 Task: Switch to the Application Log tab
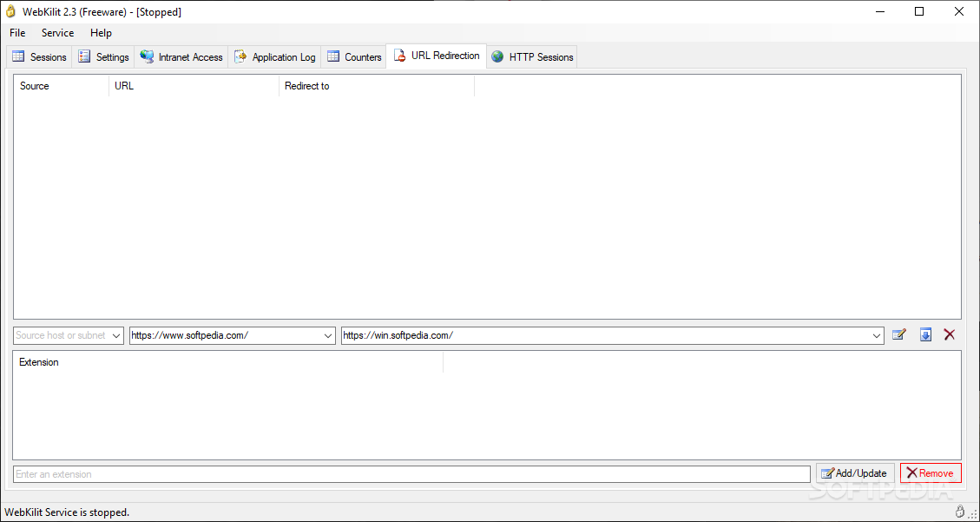click(274, 56)
